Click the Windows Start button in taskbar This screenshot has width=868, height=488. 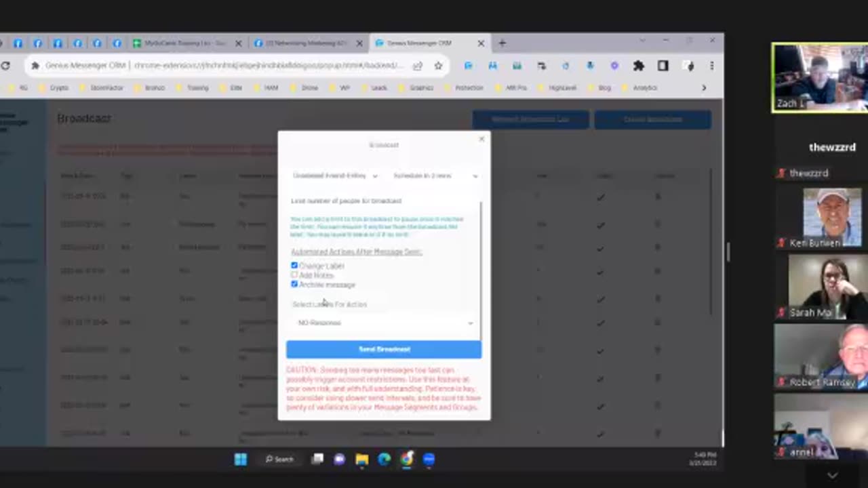pyautogui.click(x=241, y=460)
